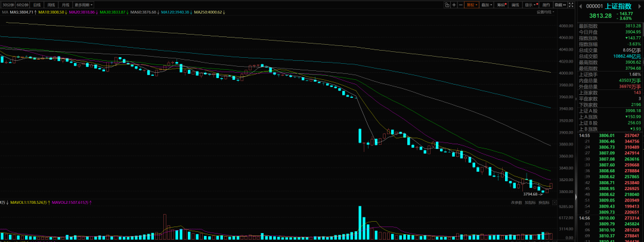The height and width of the screenshot is (242, 644).
Task: Click the 改参数 link
Action: tap(516, 203)
